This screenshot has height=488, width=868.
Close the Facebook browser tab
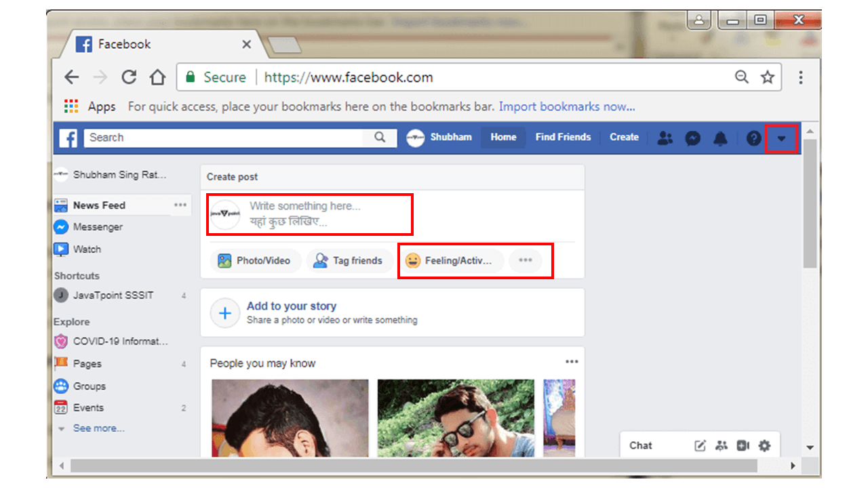246,45
